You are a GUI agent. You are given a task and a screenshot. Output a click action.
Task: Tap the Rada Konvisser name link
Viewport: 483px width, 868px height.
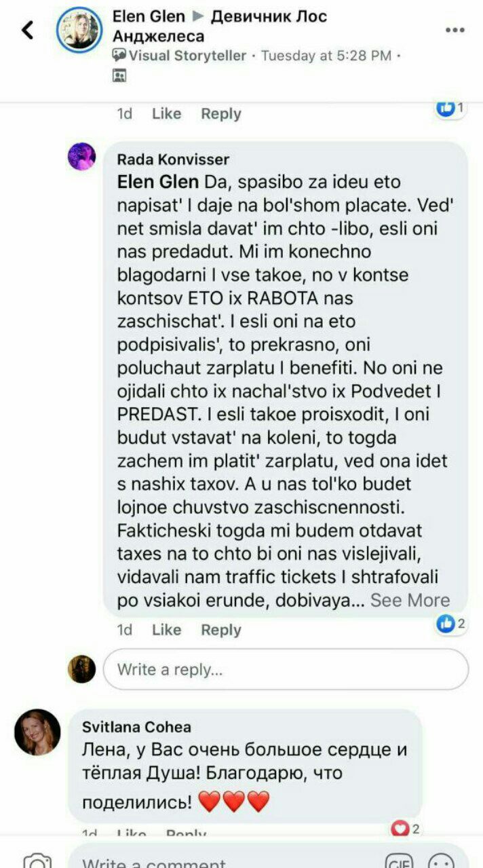pyautogui.click(x=173, y=159)
